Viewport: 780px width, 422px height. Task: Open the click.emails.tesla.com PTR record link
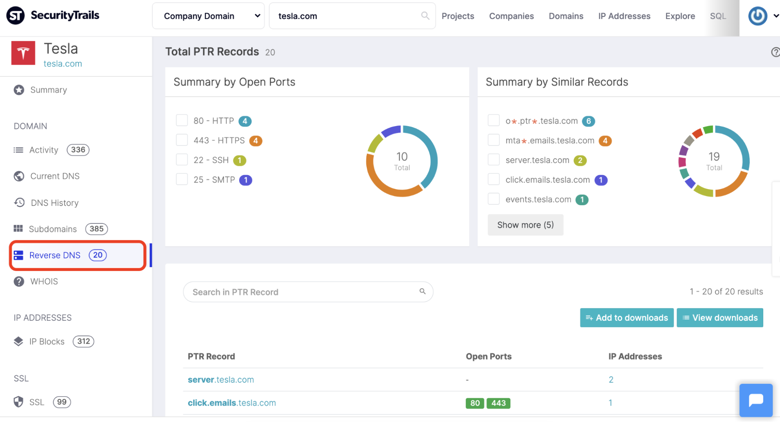pos(232,403)
